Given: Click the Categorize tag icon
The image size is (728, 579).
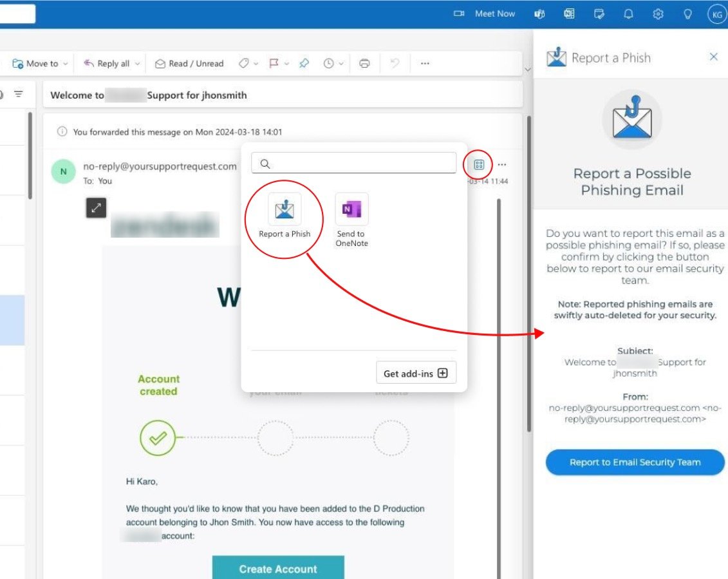Looking at the screenshot, I should [x=245, y=63].
